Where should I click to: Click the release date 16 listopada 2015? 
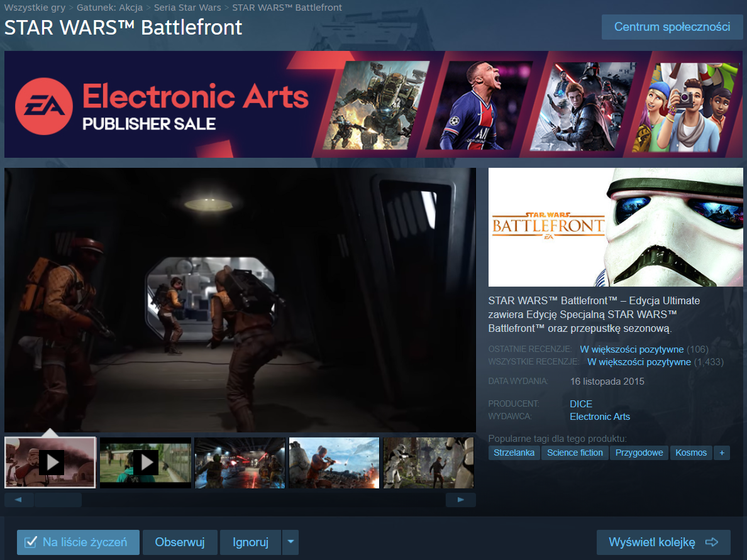point(607,382)
